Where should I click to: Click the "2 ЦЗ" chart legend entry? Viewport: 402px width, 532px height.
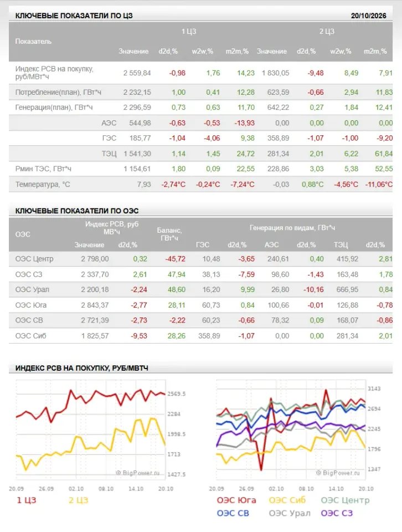click(78, 500)
